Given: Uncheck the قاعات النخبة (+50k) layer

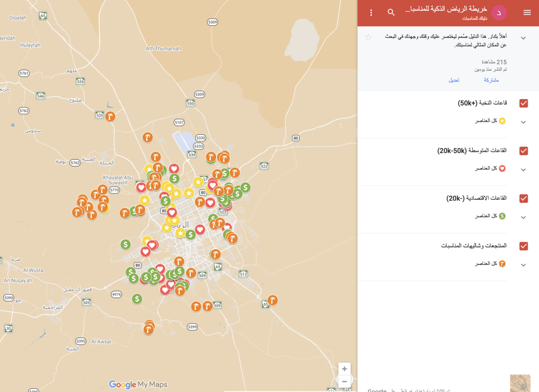Looking at the screenshot, I should point(523,103).
